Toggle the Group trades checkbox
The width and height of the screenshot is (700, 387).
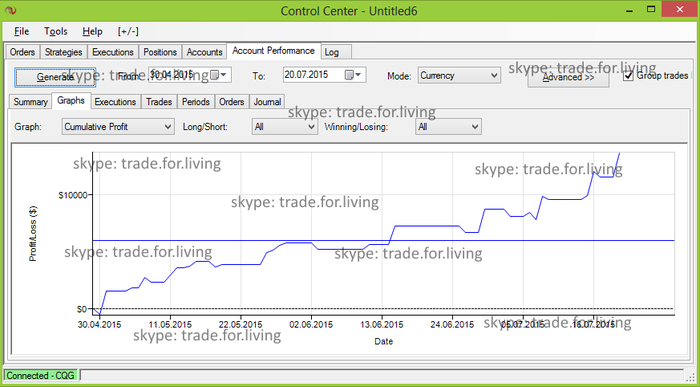pyautogui.click(x=628, y=76)
